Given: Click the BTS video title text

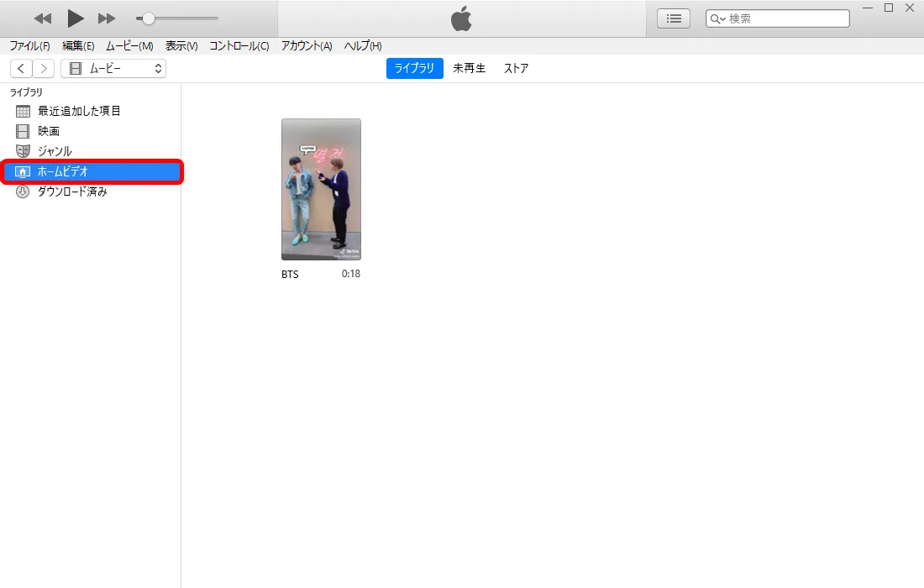Looking at the screenshot, I should 290,275.
